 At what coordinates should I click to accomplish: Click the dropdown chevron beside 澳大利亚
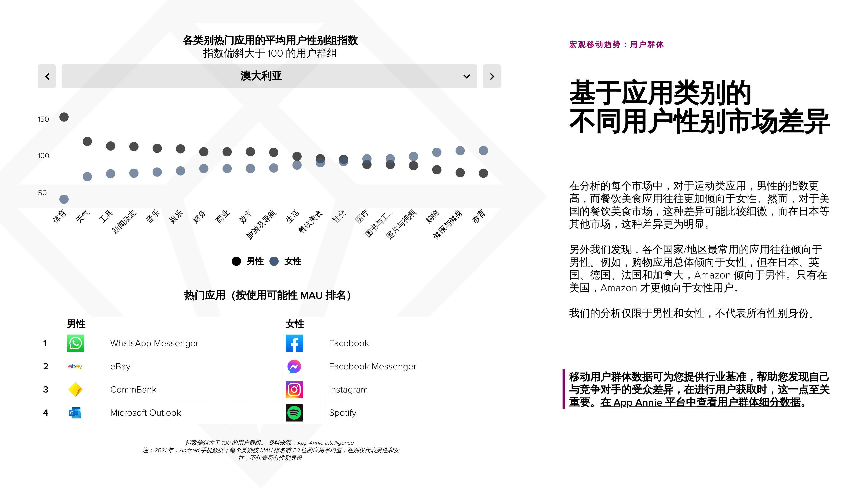[467, 77]
